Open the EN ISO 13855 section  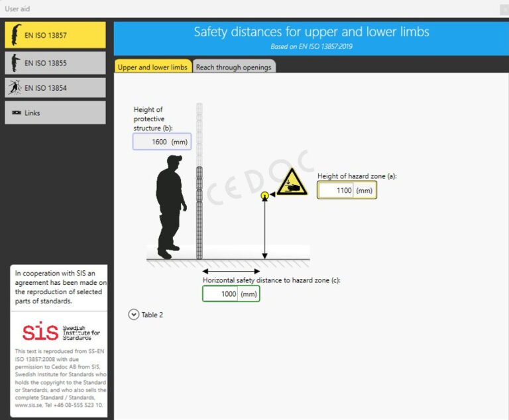(55, 63)
